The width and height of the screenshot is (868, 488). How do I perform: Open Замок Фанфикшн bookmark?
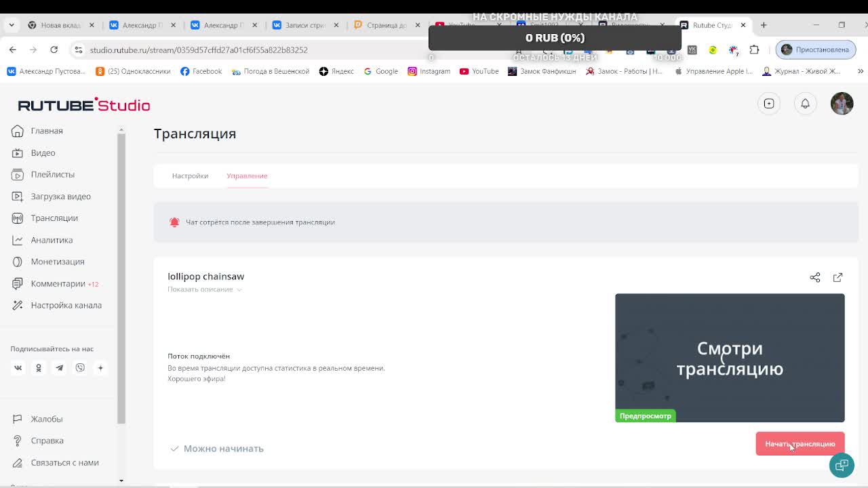pyautogui.click(x=542, y=71)
